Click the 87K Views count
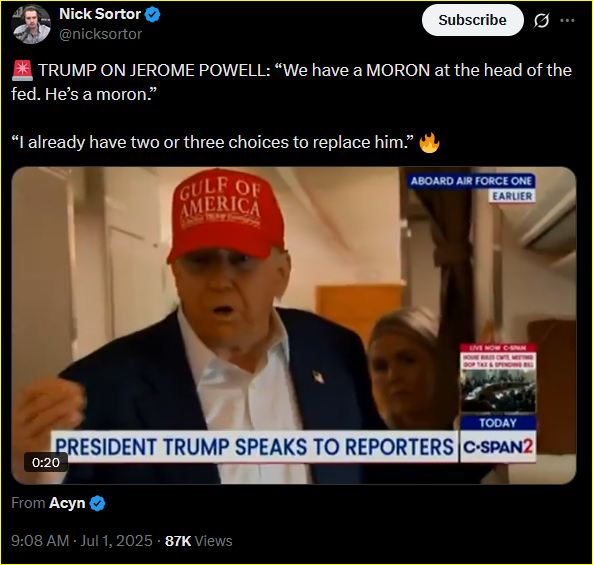The image size is (593, 565). click(x=199, y=541)
